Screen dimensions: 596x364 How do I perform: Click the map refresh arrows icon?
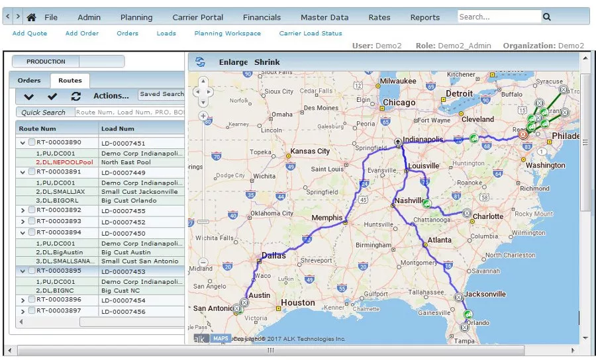[x=200, y=62]
